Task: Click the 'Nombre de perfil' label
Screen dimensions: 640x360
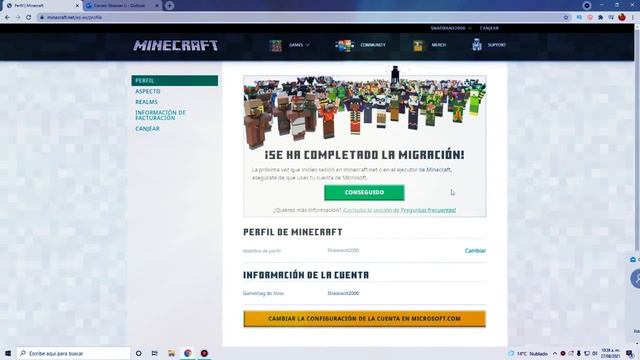Action: [x=262, y=251]
